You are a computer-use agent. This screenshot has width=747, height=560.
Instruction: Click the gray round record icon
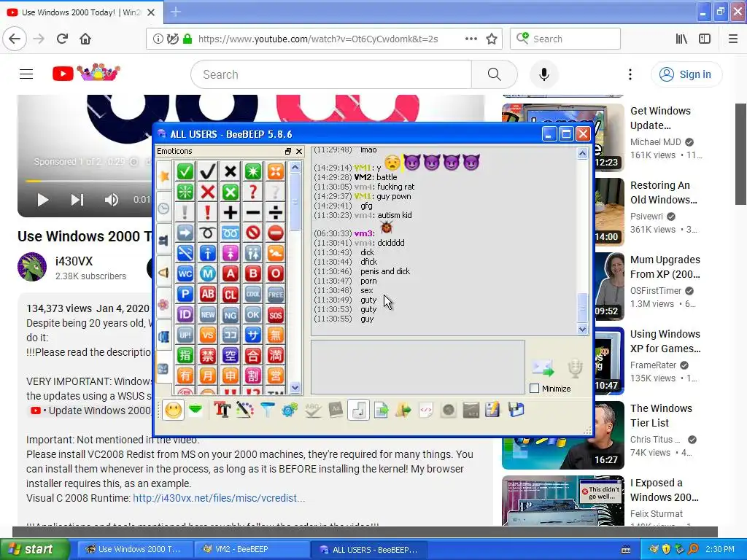tap(449, 410)
